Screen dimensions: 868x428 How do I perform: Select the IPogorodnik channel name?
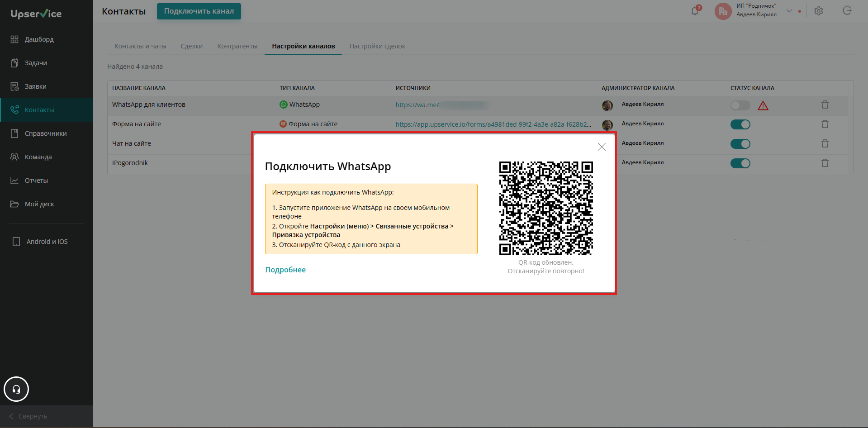130,163
